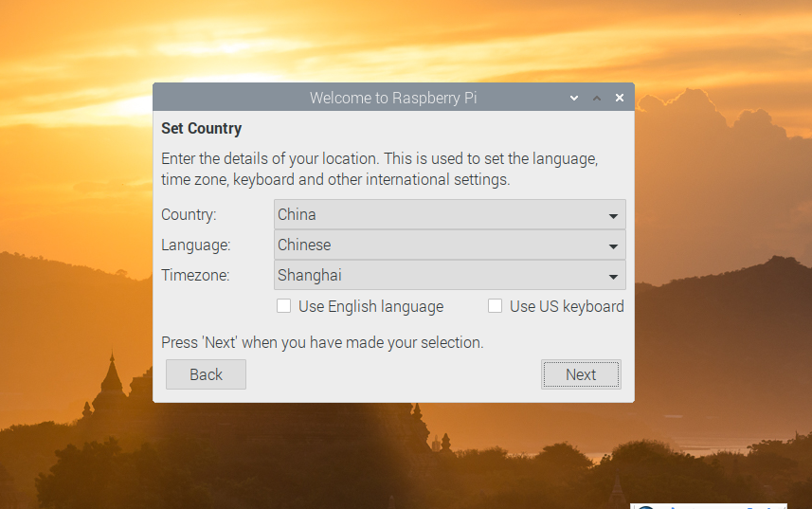812x509 pixels.
Task: Enable the Use English language checkbox
Action: [284, 306]
